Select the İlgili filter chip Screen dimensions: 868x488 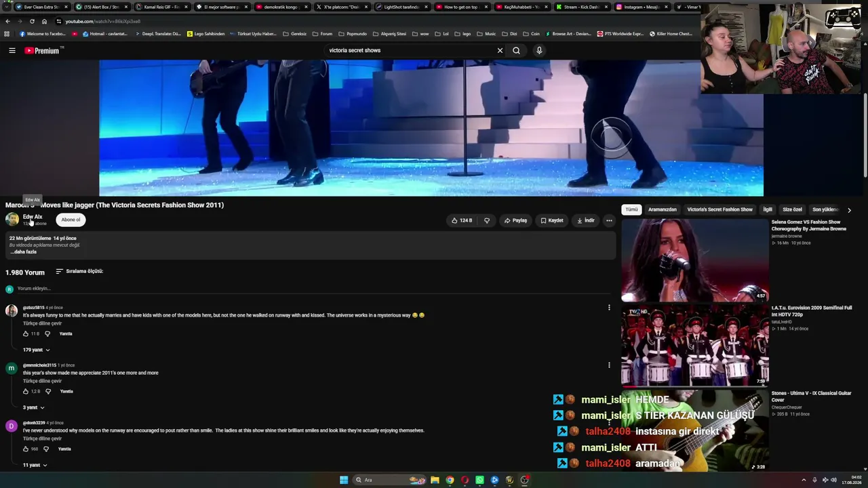768,209
